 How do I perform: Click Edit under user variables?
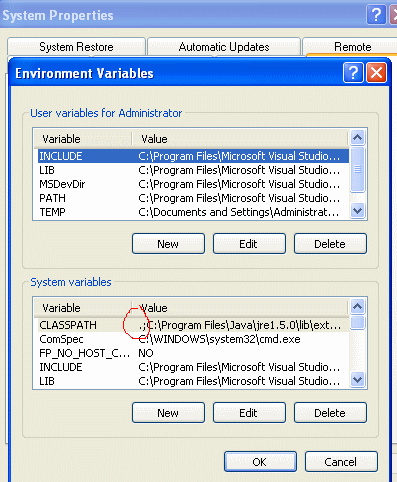tap(249, 244)
